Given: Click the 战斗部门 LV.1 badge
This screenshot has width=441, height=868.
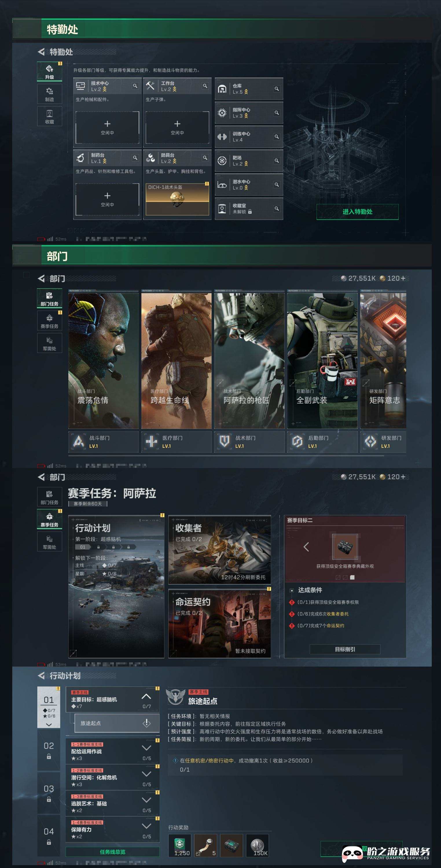Looking at the screenshot, I should coord(103,442).
